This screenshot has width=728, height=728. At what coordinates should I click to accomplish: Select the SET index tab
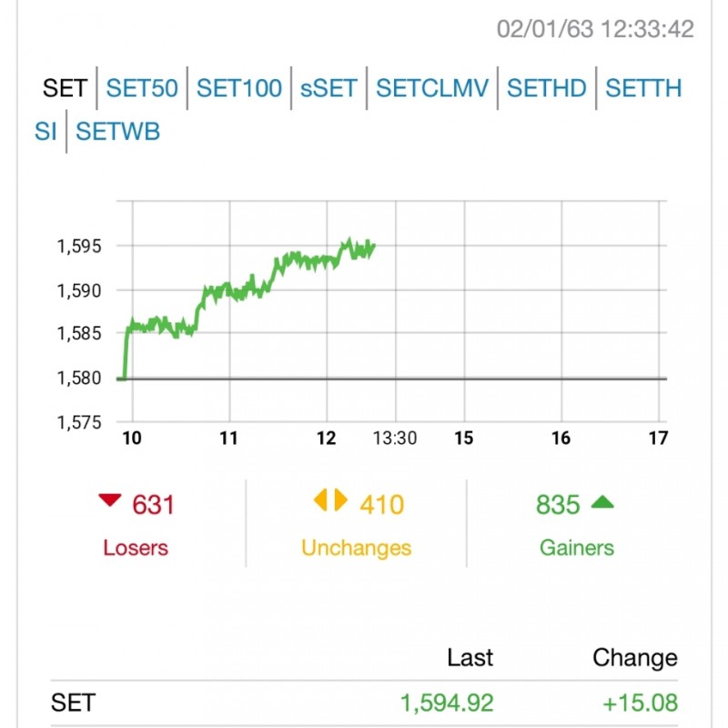(65, 88)
